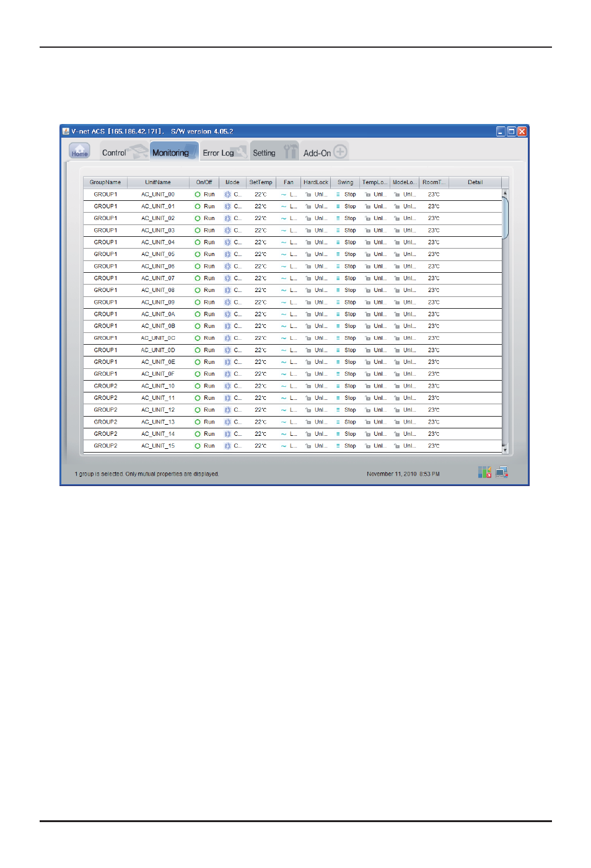Open the Setting tab
The width and height of the screenshot is (591, 868).
point(274,152)
